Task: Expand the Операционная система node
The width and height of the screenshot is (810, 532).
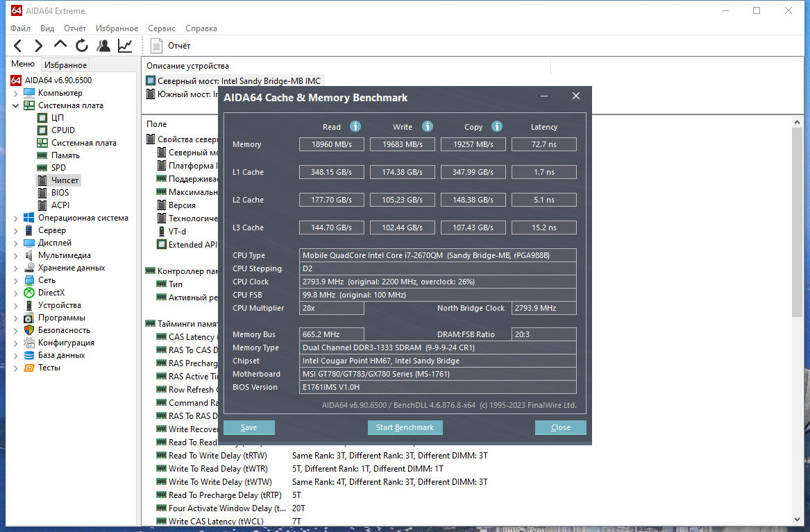Action: (15, 218)
